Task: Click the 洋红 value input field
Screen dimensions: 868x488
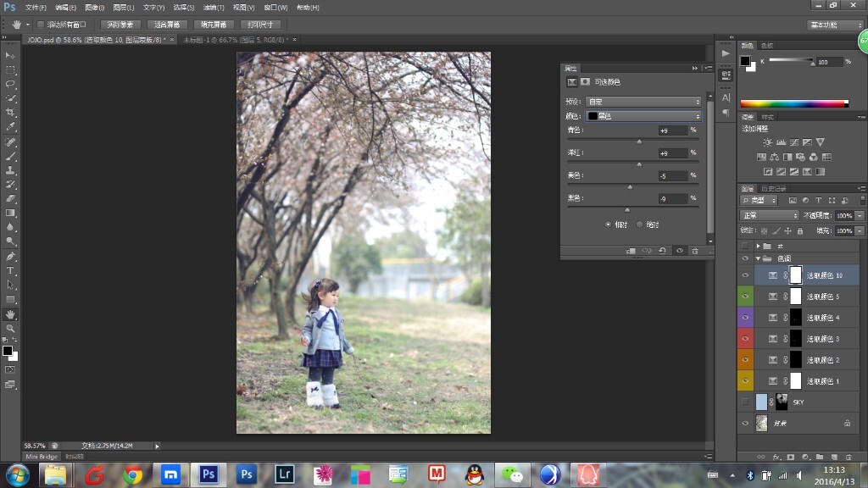Action: 672,153
